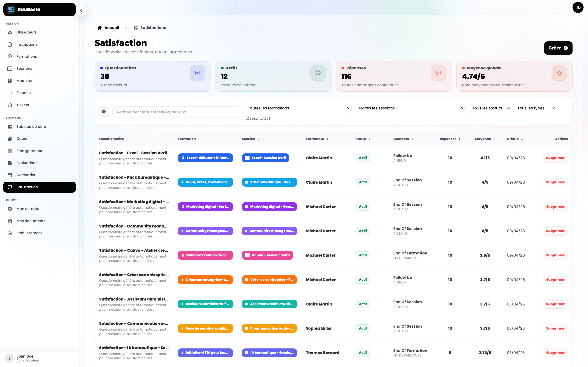This screenshot has width=588, height=367.
Task: Open Mon compte from the sidebar
Action: tap(28, 209)
